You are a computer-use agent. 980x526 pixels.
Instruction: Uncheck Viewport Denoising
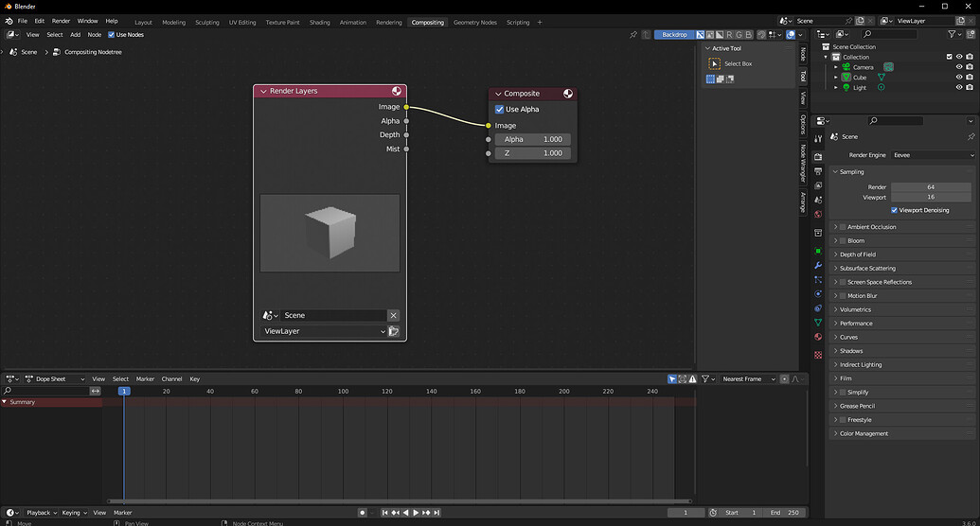(x=895, y=211)
